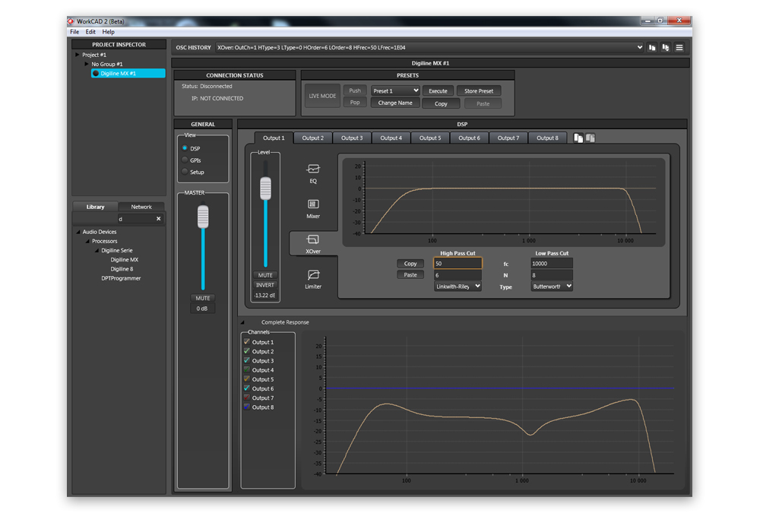Click the MASTER volume fader handle

coord(203,217)
